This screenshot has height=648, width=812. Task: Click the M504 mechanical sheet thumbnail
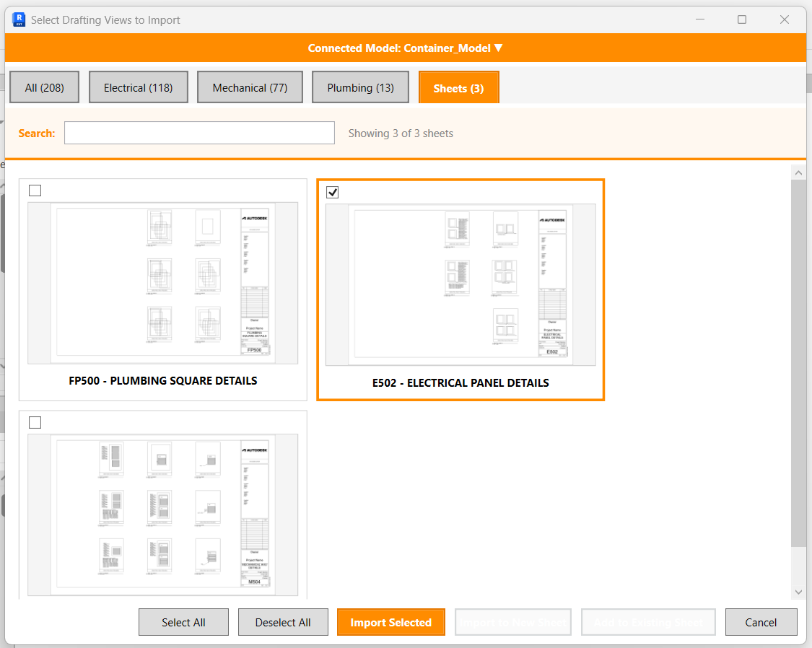162,514
